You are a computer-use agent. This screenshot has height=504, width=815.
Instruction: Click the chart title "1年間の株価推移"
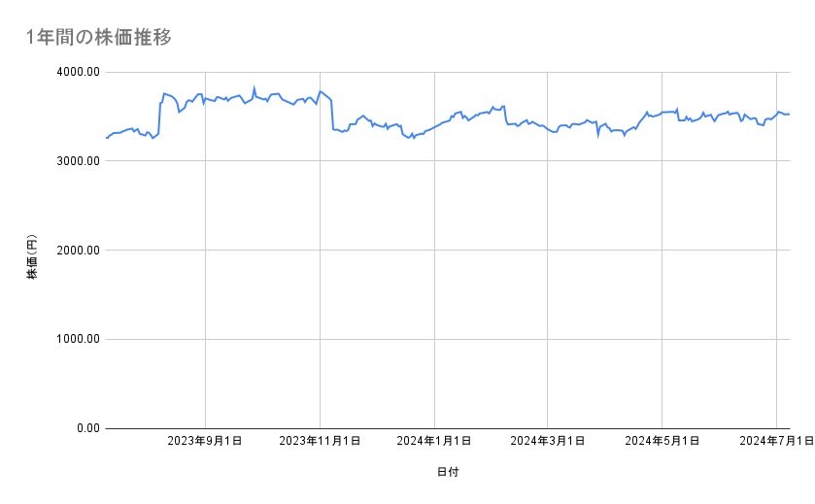click(100, 38)
